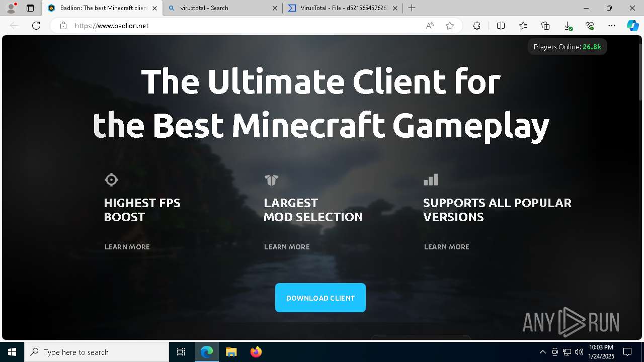This screenshot has height=362, width=644.
Task: Click the LARGEST MOD SELECTION heading
Action: coord(313,210)
